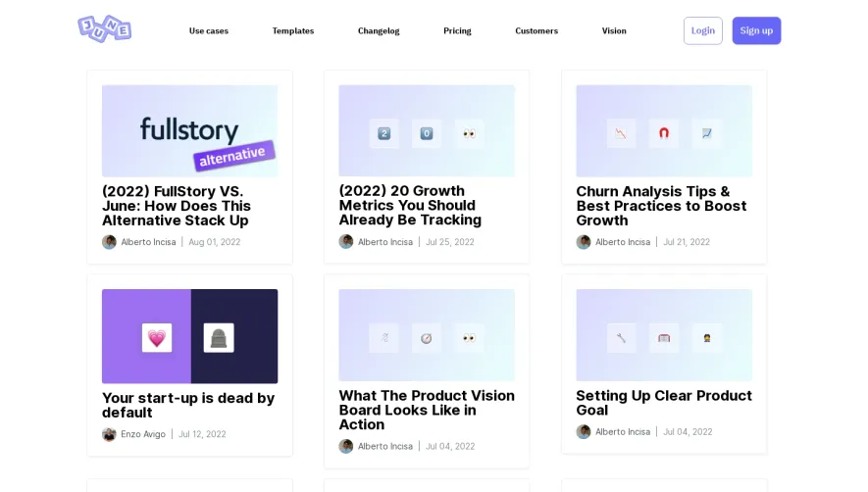
Task: Click the June logo in the header
Action: 105,28
